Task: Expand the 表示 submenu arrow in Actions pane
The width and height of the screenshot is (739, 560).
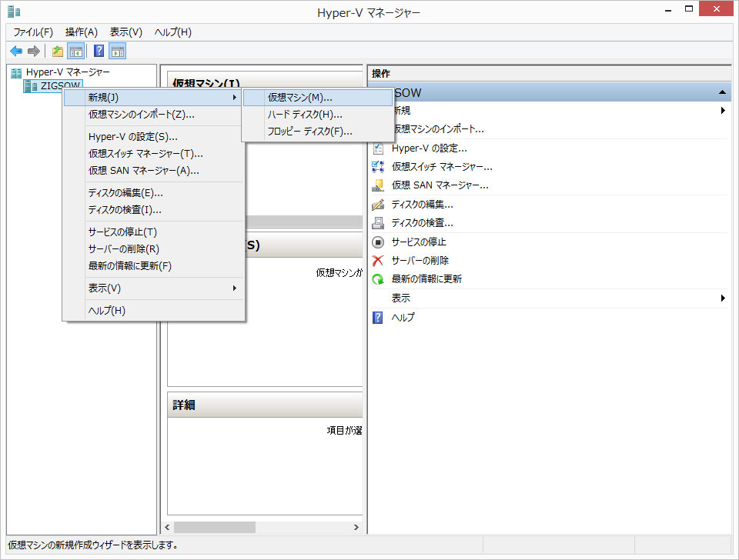Action: 723,298
